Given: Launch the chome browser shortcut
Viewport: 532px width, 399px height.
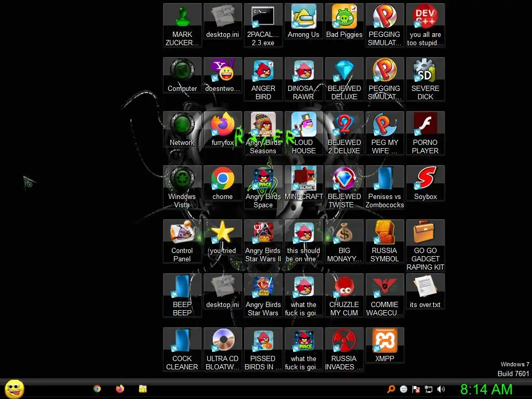Looking at the screenshot, I should (x=222, y=183).
